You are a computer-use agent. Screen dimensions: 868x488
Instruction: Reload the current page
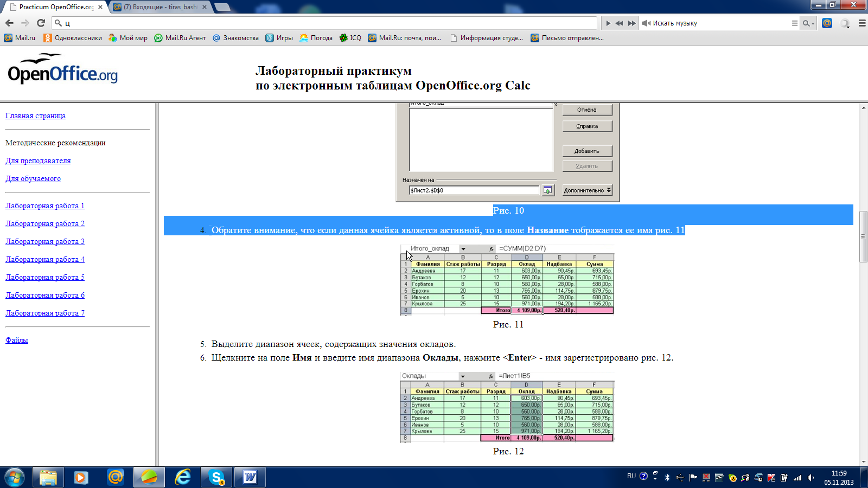coord(41,23)
